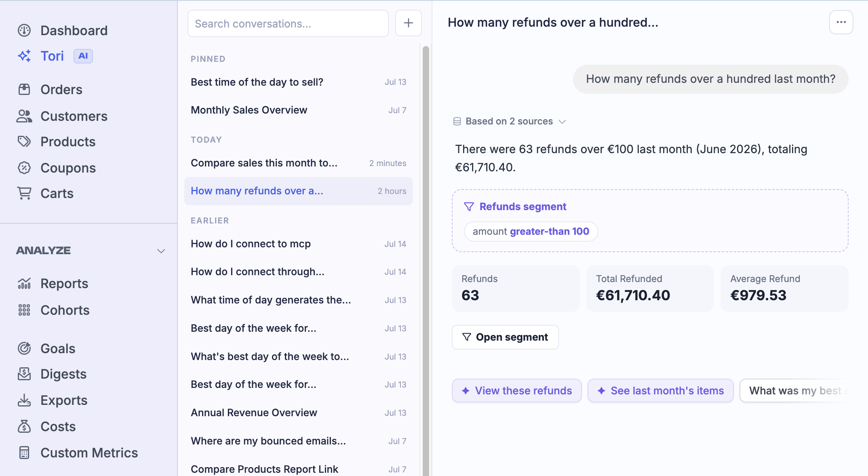Click View these refunds suggestion
868x476 pixels.
pos(517,391)
